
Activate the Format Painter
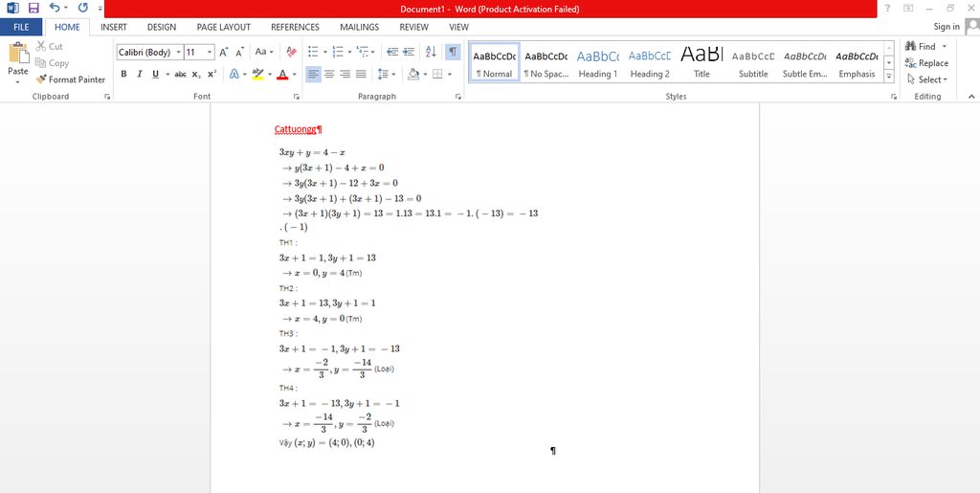[71, 79]
